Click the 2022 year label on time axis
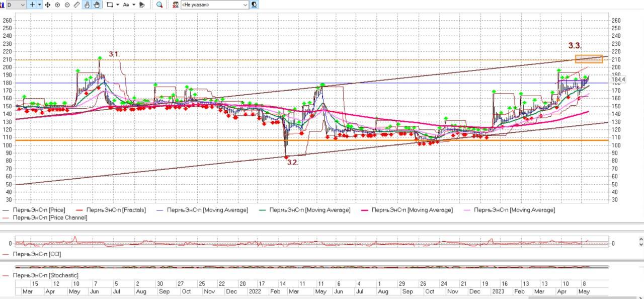The image size is (644, 299). tap(255, 291)
